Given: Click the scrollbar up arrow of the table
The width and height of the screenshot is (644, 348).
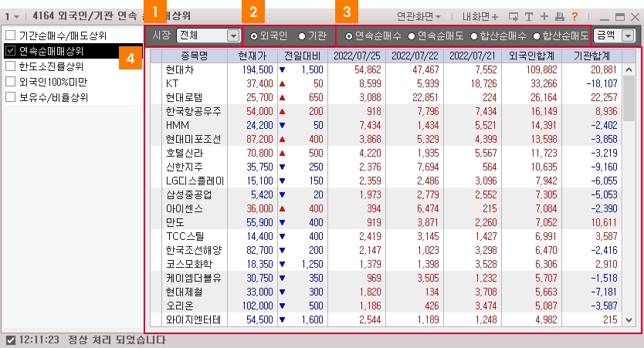Looking at the screenshot, I should point(629,69).
